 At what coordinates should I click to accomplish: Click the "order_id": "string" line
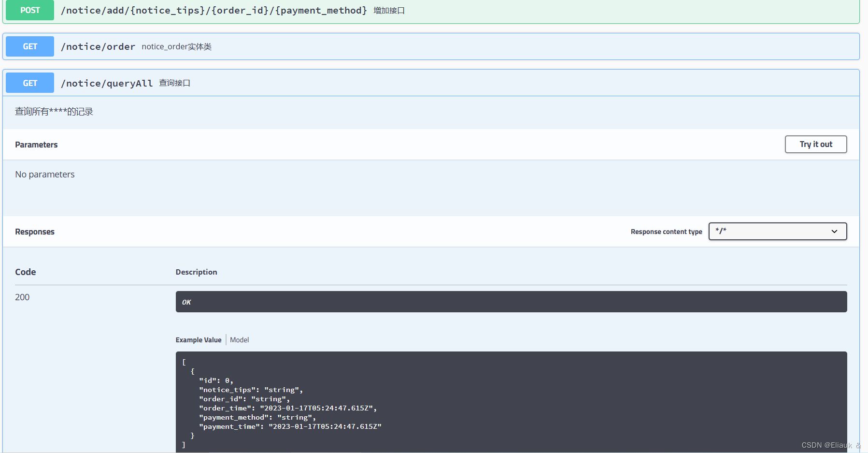(x=244, y=399)
